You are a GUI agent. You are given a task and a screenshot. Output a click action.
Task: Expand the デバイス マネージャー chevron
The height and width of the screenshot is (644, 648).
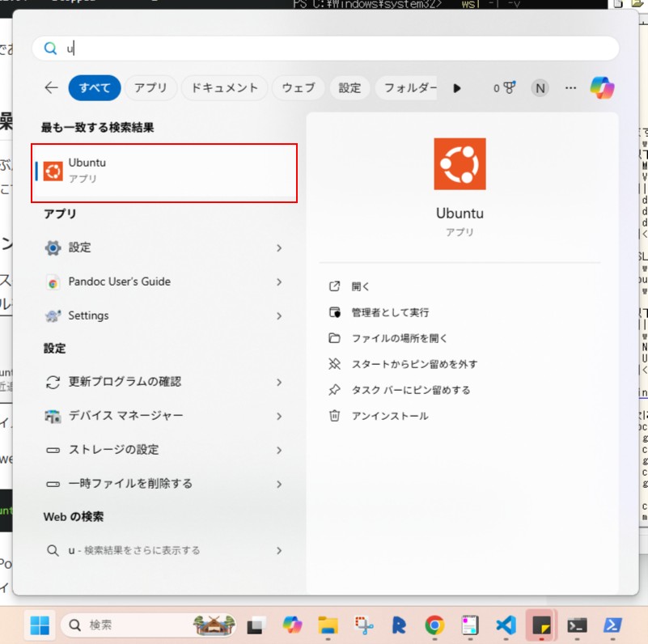tap(279, 416)
